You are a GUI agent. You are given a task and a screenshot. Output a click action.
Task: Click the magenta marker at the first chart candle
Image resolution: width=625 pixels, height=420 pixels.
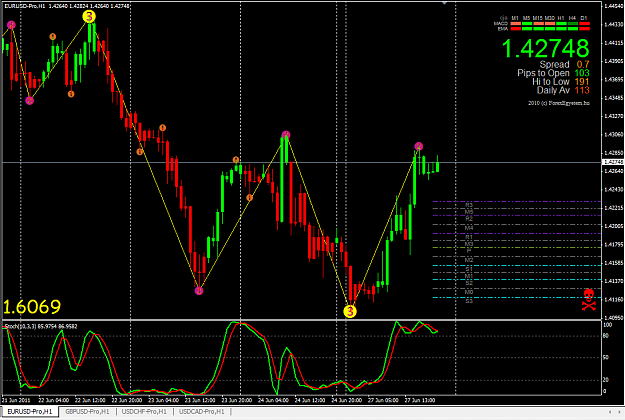click(x=11, y=25)
